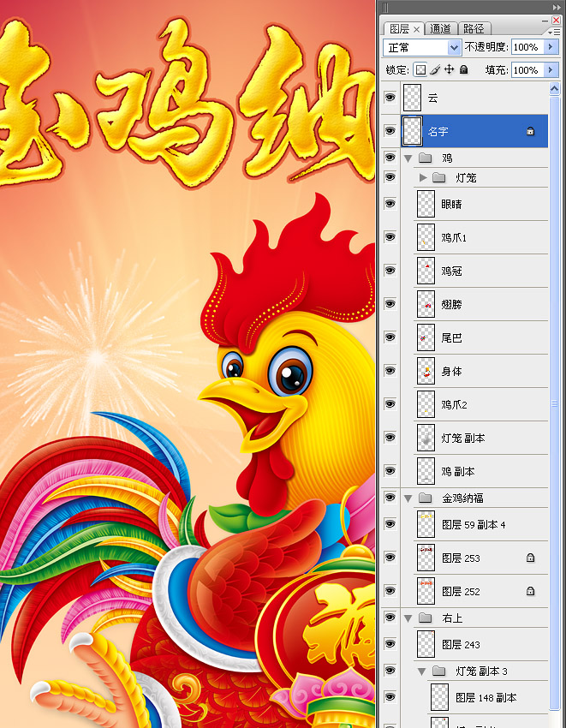Screen dimensions: 566x728
Task: Hide the 身体 layer
Action: 390,371
